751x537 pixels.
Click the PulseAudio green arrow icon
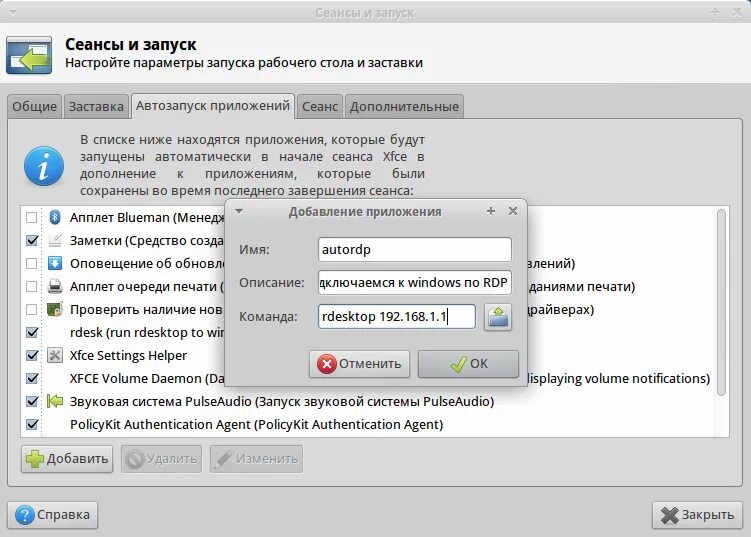(55, 401)
